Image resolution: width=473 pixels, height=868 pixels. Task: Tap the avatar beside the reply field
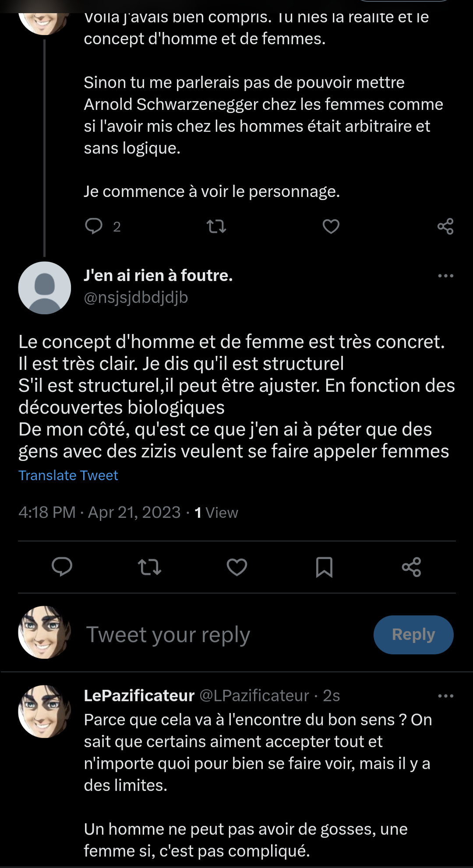click(45, 633)
